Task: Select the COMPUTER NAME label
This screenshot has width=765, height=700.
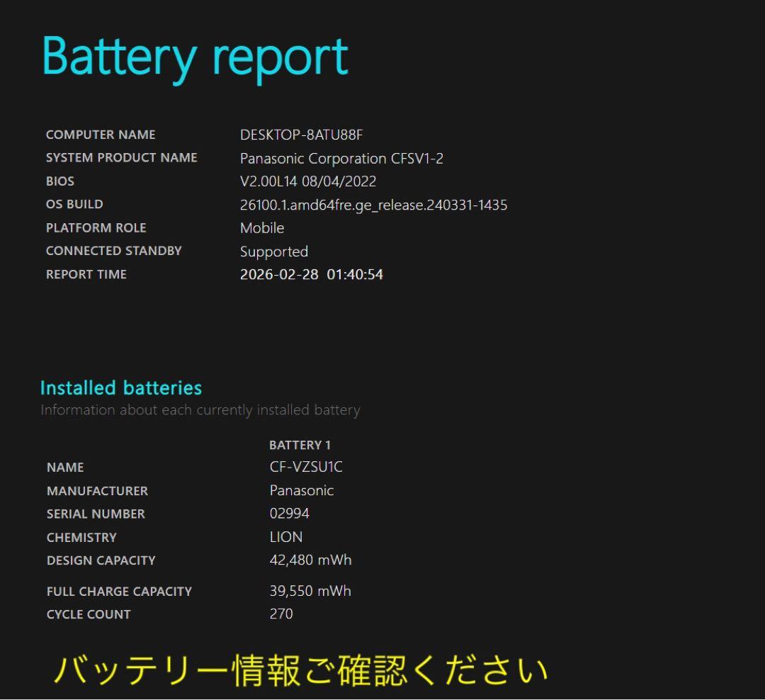Action: point(101,134)
